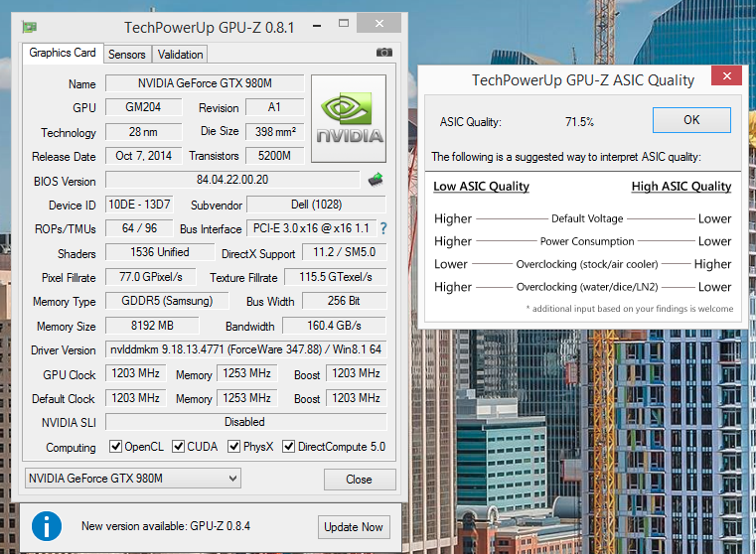Save BIOS using the chip arrow icon
The image size is (756, 554).
pyautogui.click(x=376, y=180)
